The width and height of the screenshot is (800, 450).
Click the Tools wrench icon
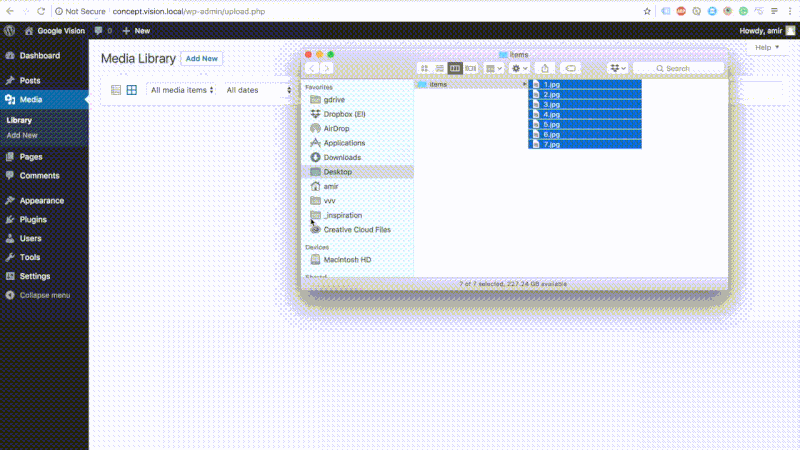(x=10, y=257)
